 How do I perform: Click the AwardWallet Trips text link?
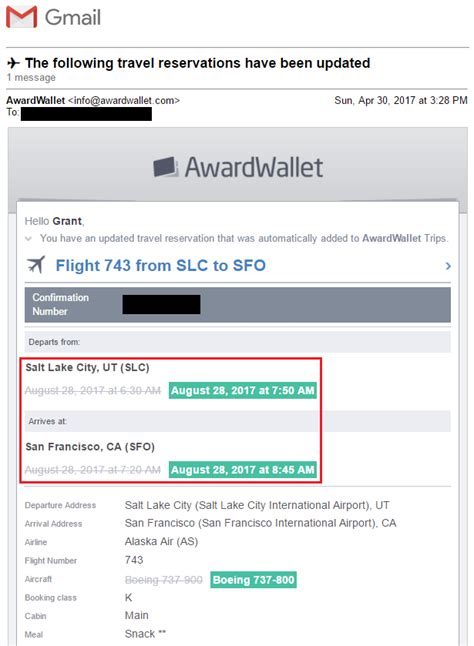[404, 238]
